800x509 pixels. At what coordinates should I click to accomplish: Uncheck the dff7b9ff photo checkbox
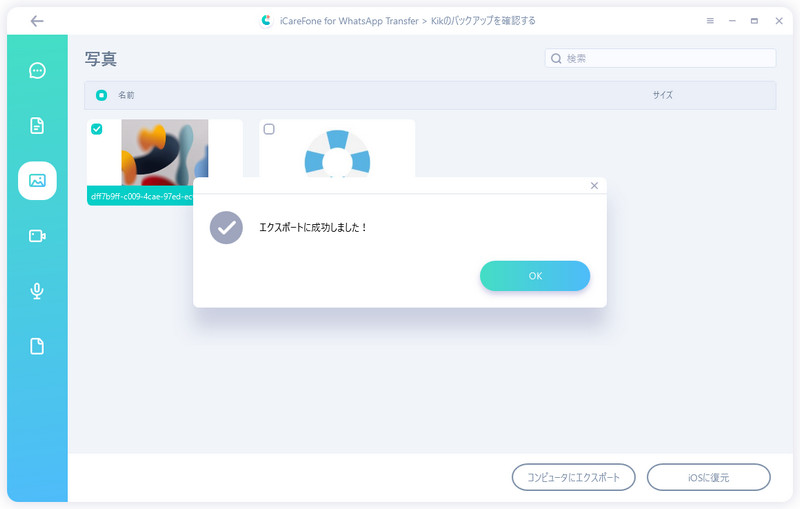[96, 129]
